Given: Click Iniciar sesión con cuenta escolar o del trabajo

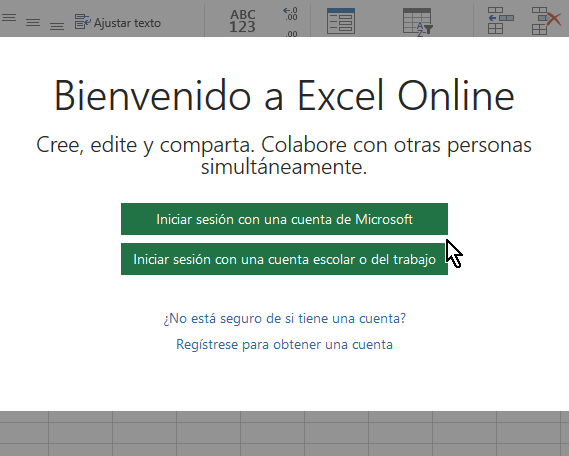Looking at the screenshot, I should point(284,259).
